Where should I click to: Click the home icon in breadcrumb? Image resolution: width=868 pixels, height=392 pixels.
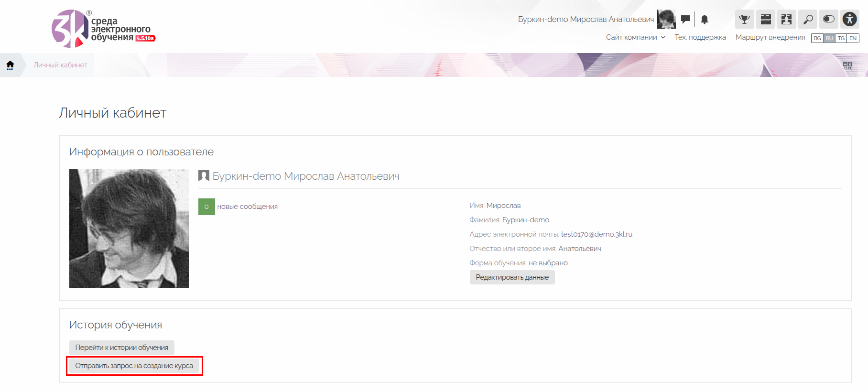(10, 65)
